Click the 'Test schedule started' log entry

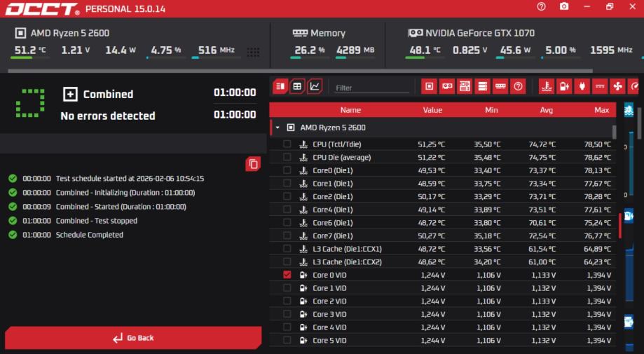tap(130, 178)
